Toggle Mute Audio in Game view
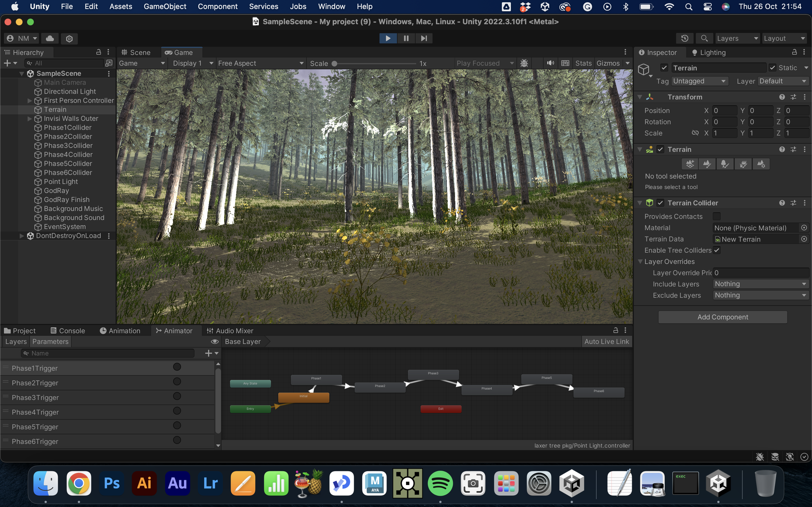The width and height of the screenshot is (812, 507). 550,63
